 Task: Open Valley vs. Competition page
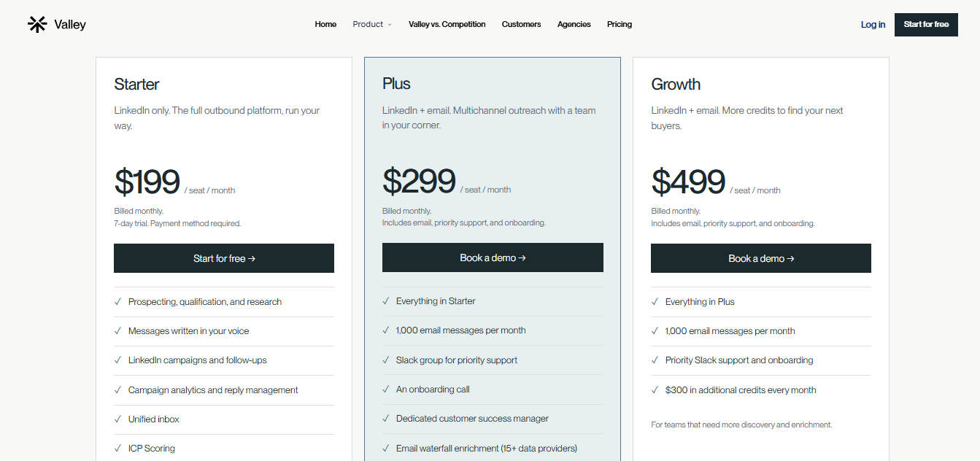447,24
